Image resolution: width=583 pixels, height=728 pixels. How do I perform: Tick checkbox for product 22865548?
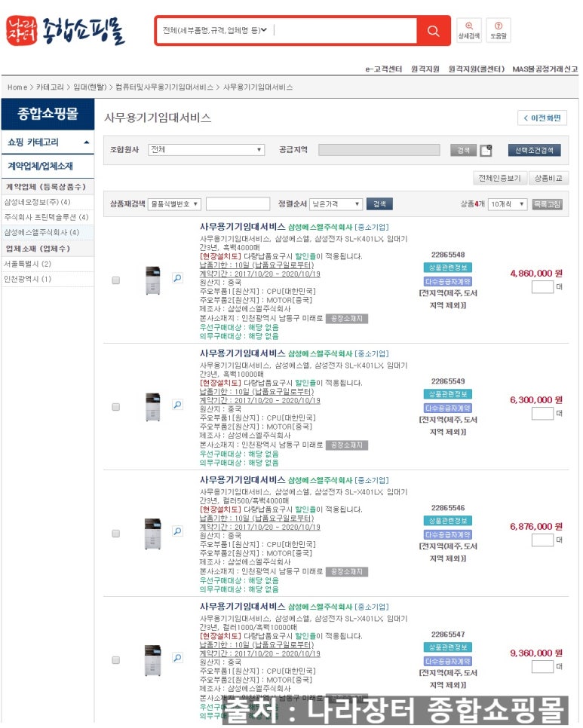pyautogui.click(x=115, y=280)
